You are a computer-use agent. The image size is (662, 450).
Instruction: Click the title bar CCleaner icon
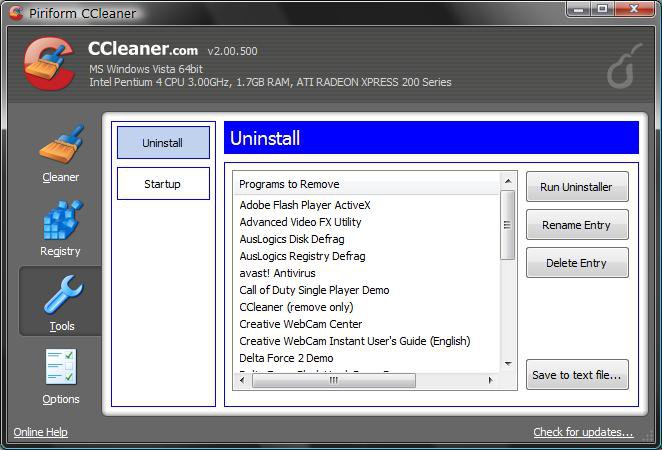(x=16, y=13)
